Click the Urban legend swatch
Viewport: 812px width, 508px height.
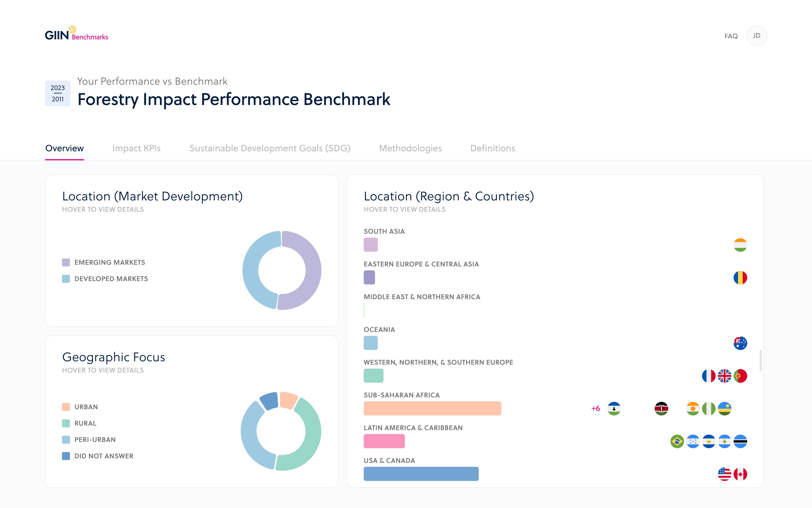[66, 407]
